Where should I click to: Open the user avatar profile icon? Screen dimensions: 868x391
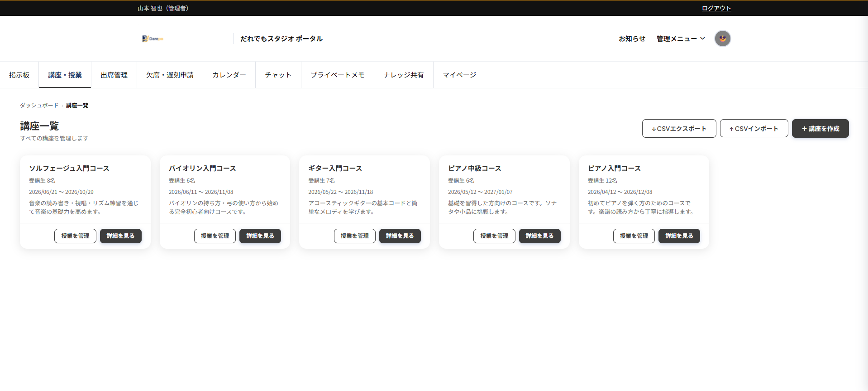tap(722, 39)
